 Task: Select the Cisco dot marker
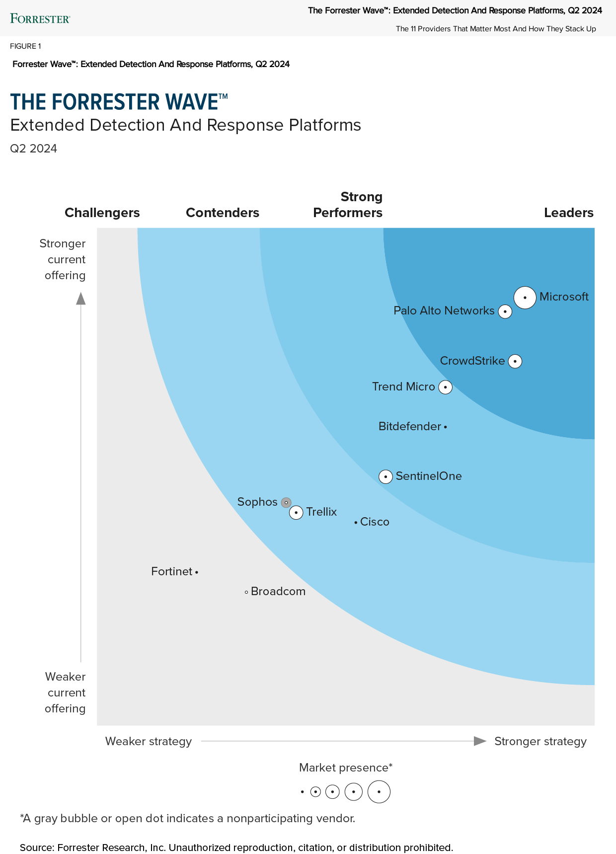pyautogui.click(x=356, y=522)
